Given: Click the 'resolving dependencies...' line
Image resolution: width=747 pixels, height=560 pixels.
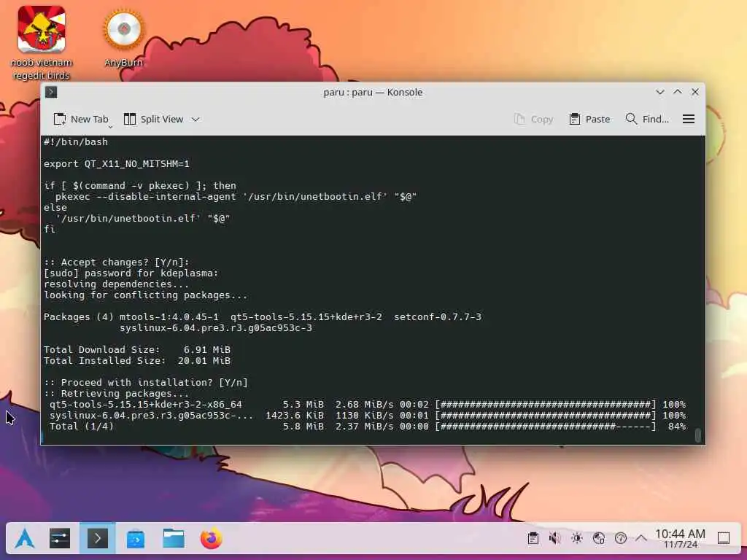Looking at the screenshot, I should pos(117,284).
